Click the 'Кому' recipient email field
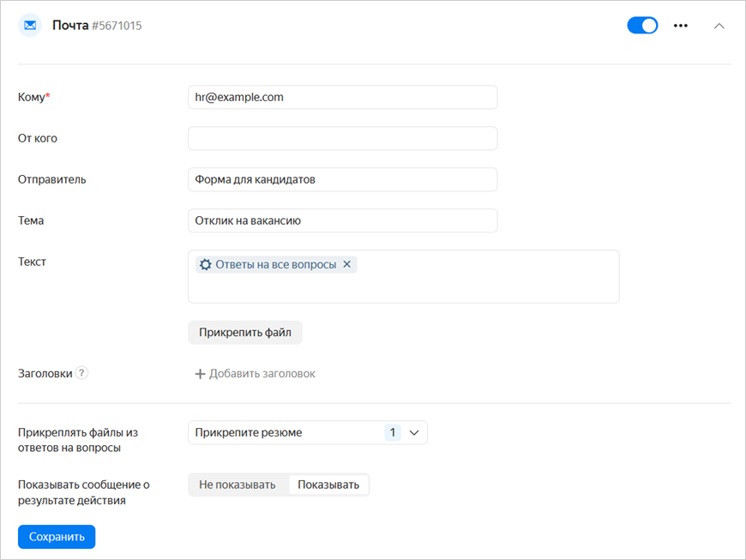The image size is (746, 560). tap(342, 98)
